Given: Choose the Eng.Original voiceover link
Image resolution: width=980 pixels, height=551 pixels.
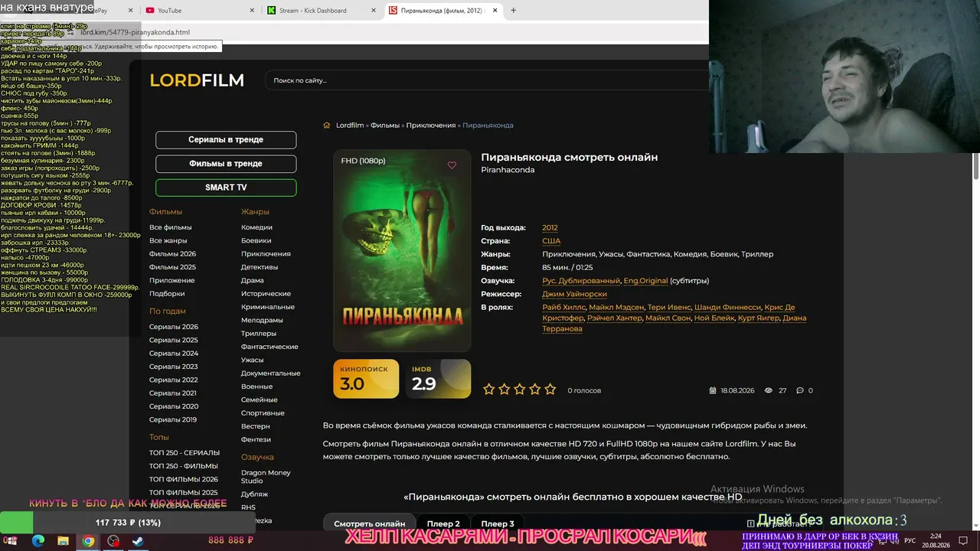Looking at the screenshot, I should click(x=646, y=281).
